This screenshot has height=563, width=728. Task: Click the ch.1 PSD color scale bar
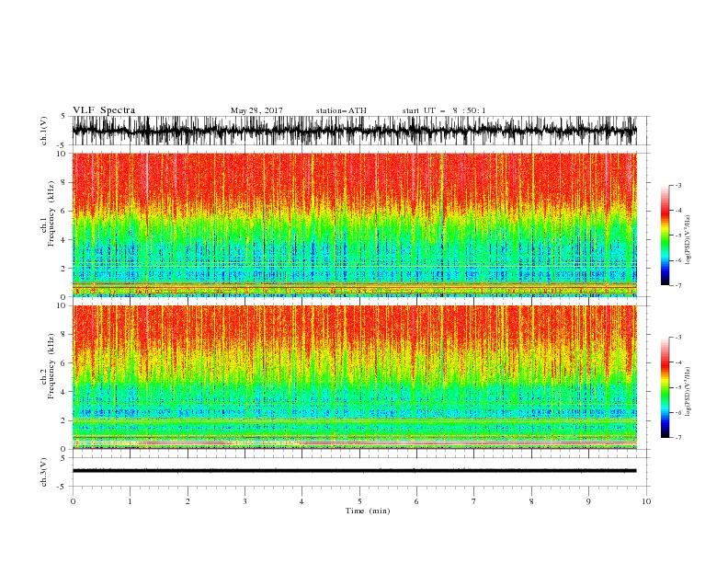point(665,236)
